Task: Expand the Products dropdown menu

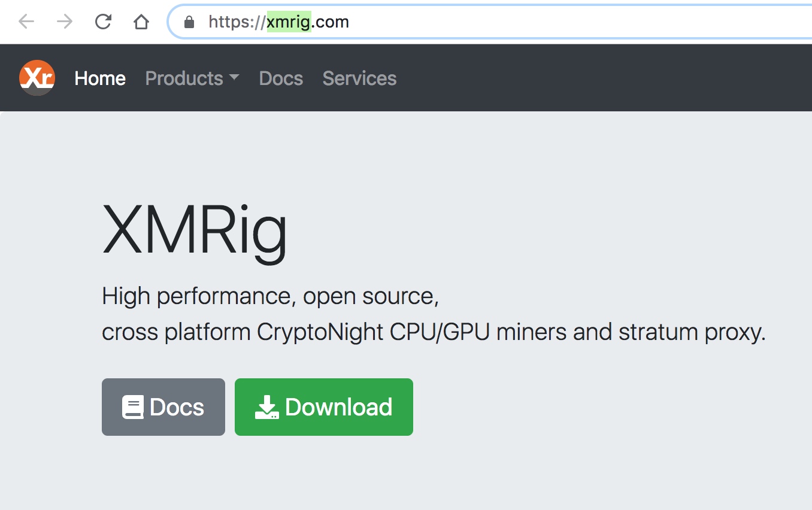Action: click(x=192, y=78)
